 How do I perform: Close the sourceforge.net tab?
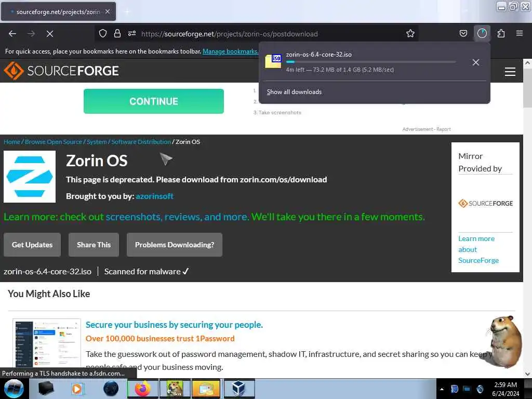108,11
